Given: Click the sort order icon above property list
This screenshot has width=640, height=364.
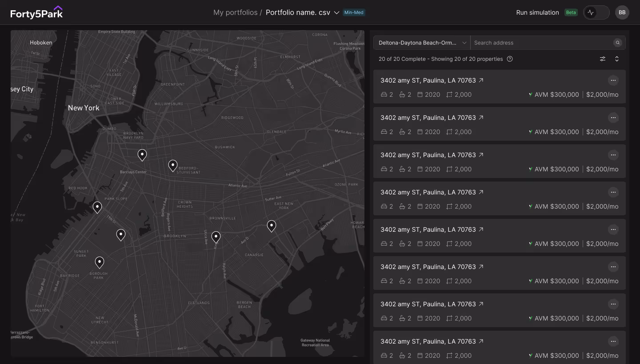Looking at the screenshot, I should pyautogui.click(x=617, y=59).
